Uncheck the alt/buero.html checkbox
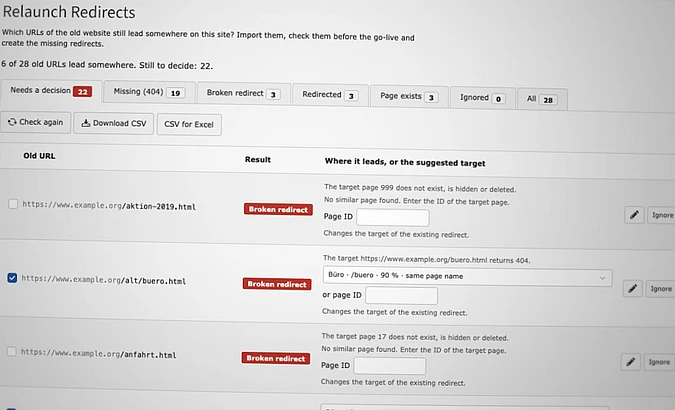The width and height of the screenshot is (675, 410). click(x=12, y=278)
